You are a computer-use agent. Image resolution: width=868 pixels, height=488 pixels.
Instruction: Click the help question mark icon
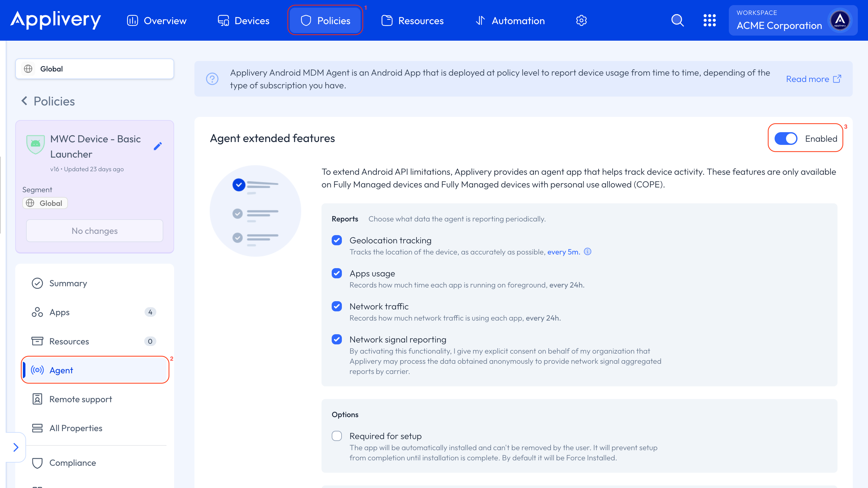(212, 79)
